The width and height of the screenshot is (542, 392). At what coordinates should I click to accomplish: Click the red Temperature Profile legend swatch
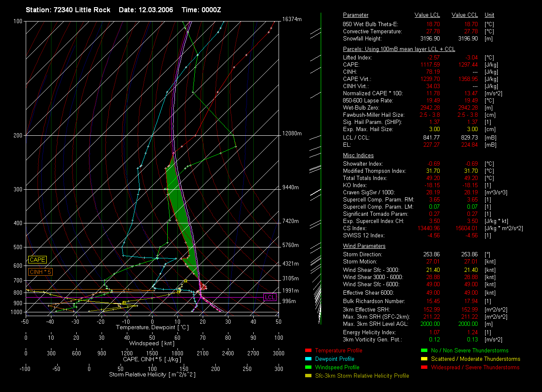tap(308, 351)
